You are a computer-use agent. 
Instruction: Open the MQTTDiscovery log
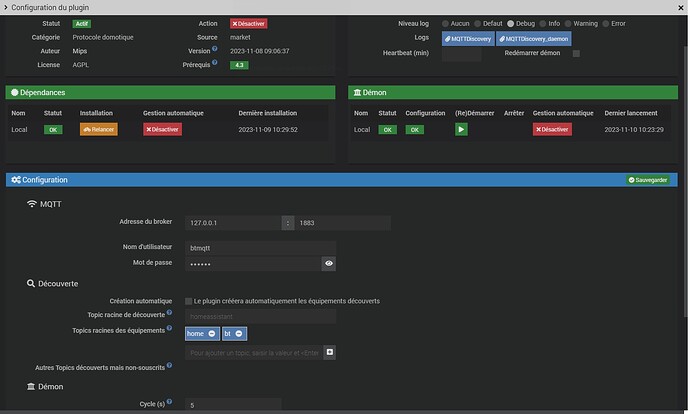coord(468,39)
